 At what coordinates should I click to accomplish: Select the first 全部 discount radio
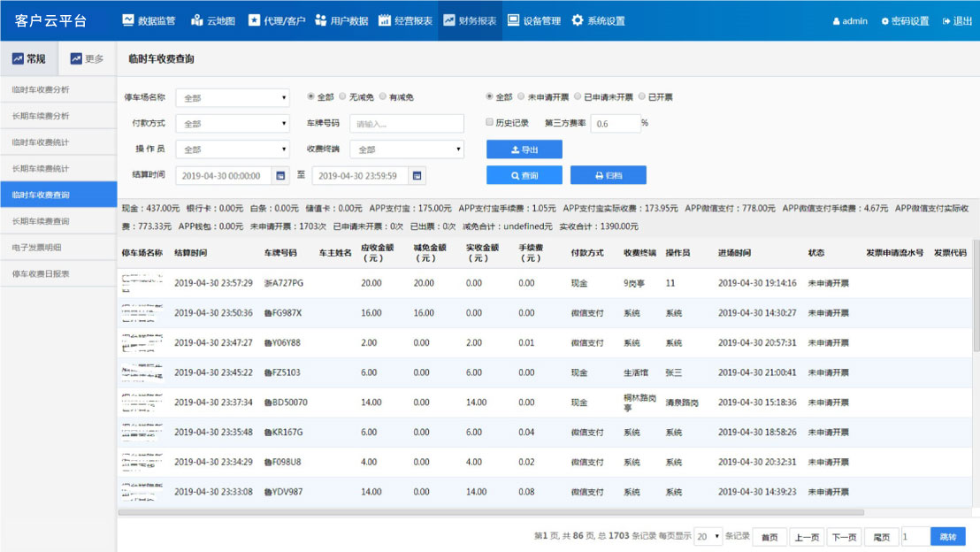[x=310, y=96]
